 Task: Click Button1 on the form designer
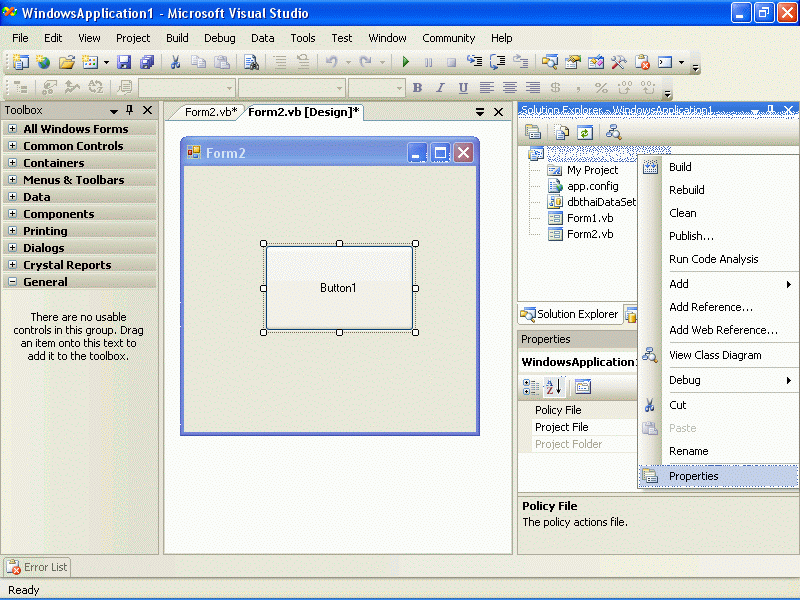coord(339,288)
